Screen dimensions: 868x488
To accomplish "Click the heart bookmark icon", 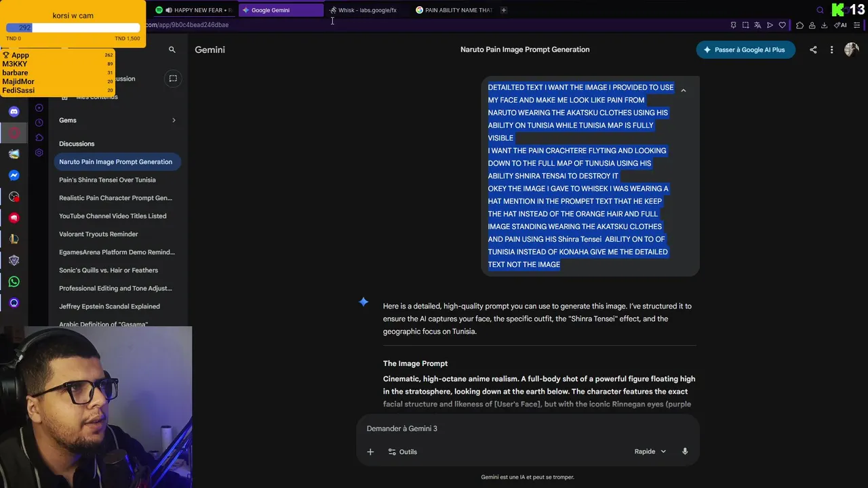I will (x=782, y=25).
